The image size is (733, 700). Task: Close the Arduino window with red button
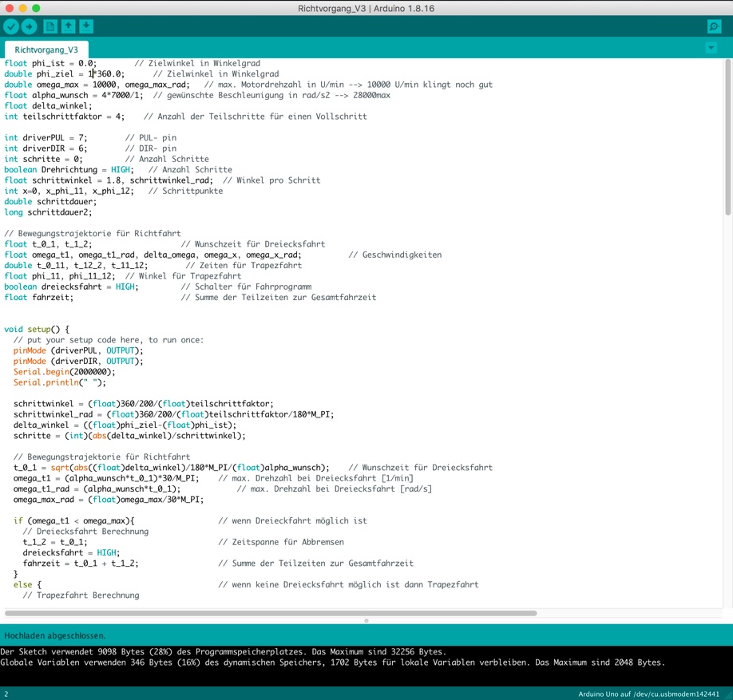click(x=8, y=7)
